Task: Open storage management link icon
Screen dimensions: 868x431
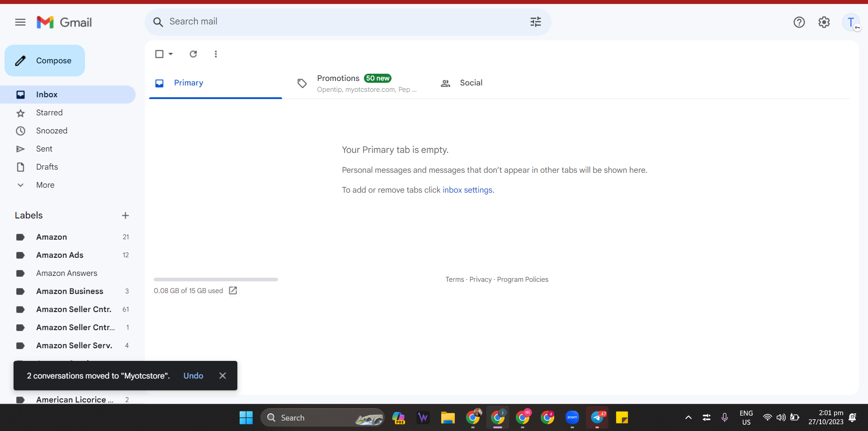Action: click(x=233, y=290)
